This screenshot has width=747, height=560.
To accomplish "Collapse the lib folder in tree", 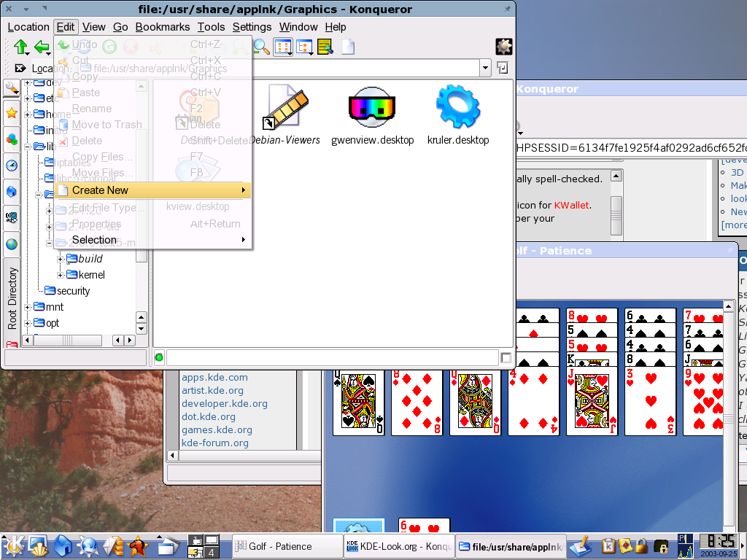I will tap(28, 147).
